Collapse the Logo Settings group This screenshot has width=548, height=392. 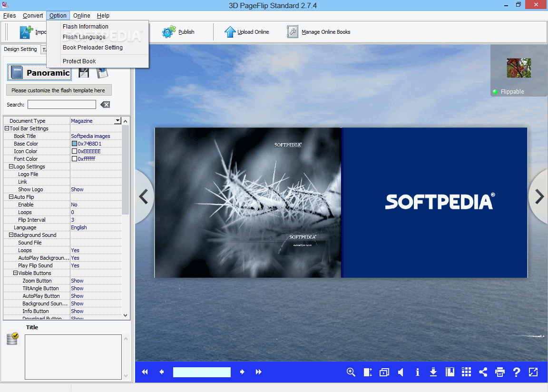tap(11, 167)
